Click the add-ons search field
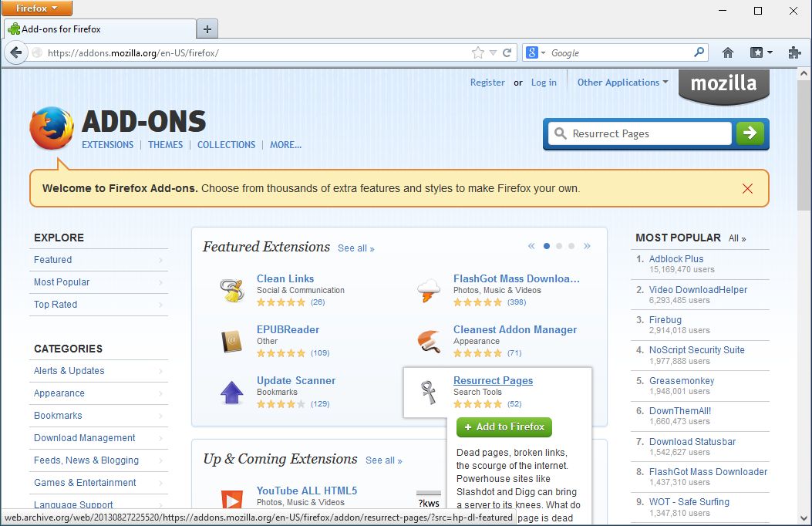 pos(641,133)
